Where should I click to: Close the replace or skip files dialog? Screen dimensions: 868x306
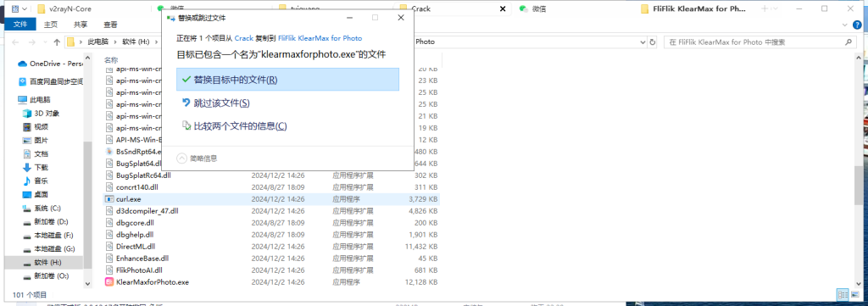(401, 18)
